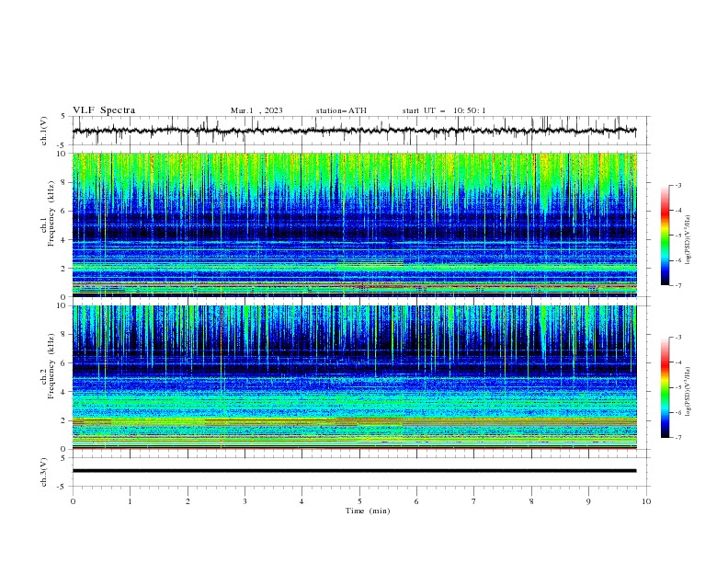
Task: Click the "ch.1(V)" axis label
Action: (44, 131)
